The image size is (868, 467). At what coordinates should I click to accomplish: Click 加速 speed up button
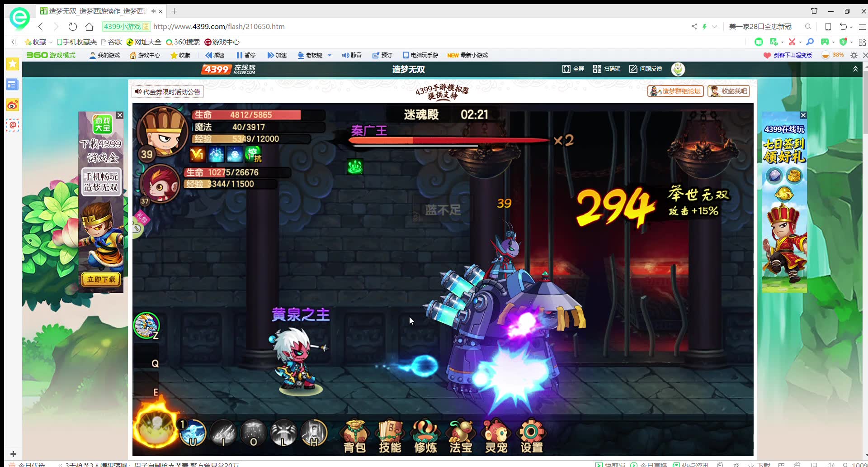click(277, 55)
